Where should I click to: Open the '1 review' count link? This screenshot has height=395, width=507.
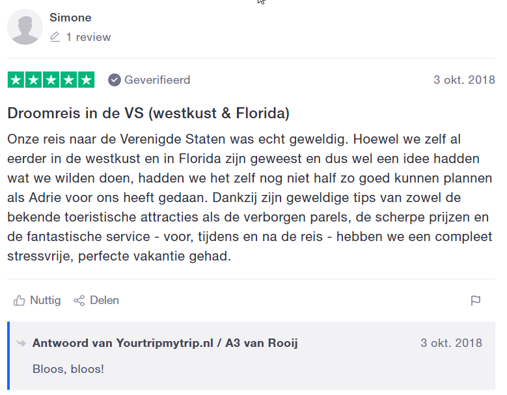click(x=88, y=37)
